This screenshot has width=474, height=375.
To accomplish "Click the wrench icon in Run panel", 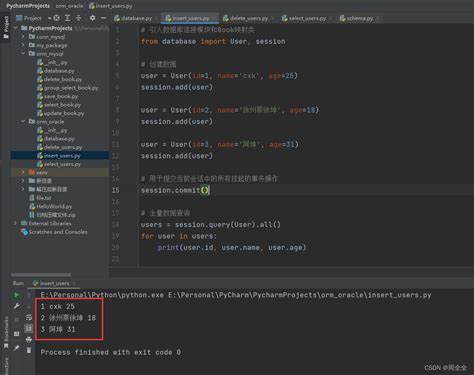I will 16,306.
